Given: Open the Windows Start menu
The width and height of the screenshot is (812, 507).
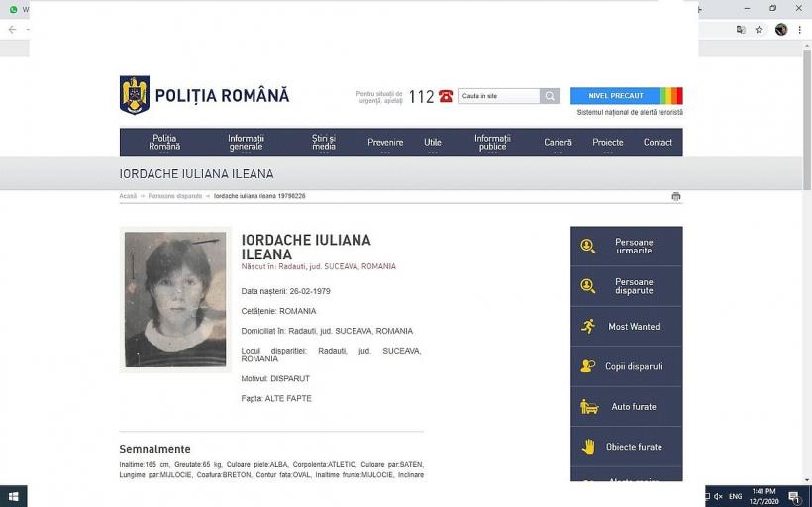Looking at the screenshot, I should (x=14, y=497).
